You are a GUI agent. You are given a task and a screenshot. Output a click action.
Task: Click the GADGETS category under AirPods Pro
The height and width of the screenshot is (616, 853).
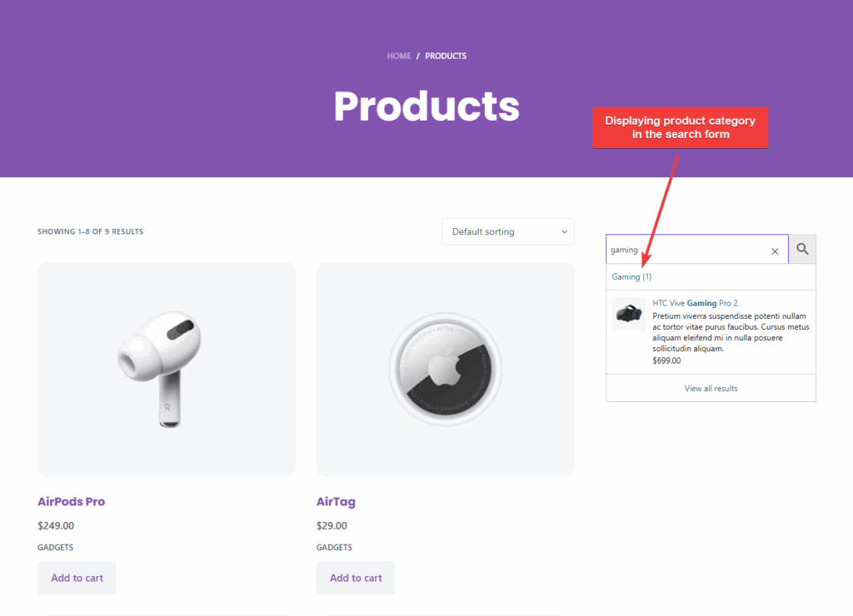point(55,547)
